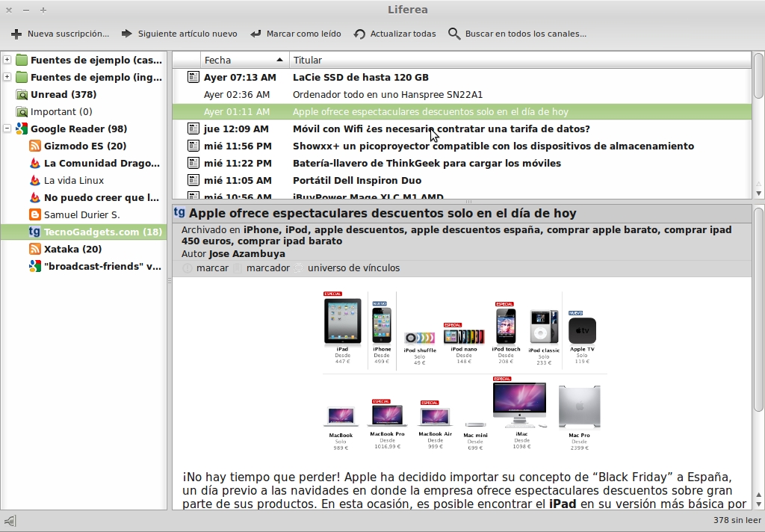The height and width of the screenshot is (532, 765).
Task: Click the search magnifier icon in toolbar
Action: [454, 34]
